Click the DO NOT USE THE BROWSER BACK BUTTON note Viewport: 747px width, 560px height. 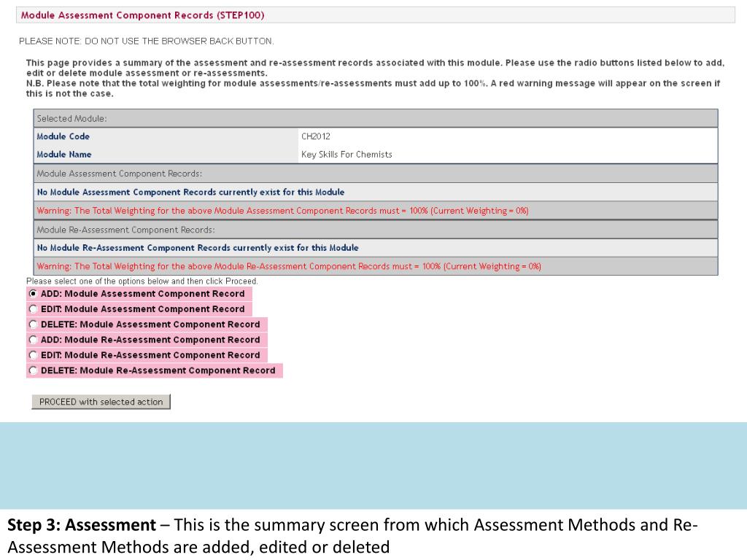tap(146, 42)
